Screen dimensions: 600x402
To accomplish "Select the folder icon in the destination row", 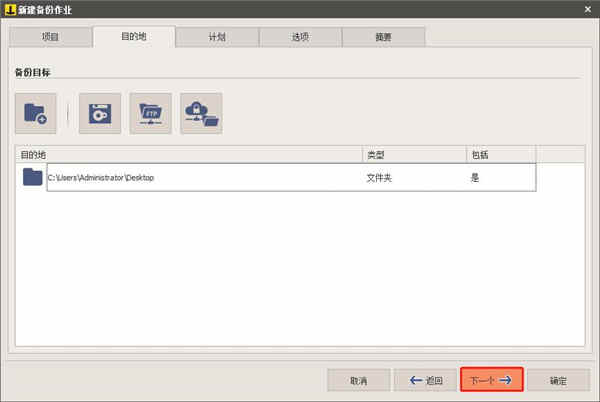I will coord(33,177).
